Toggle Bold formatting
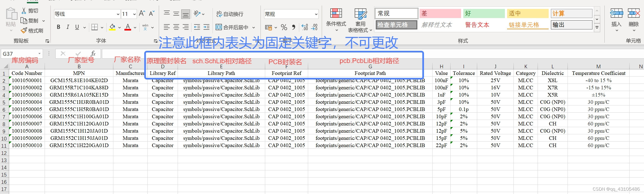Image resolution: width=644 pixels, height=194 pixels. pyautogui.click(x=58, y=27)
